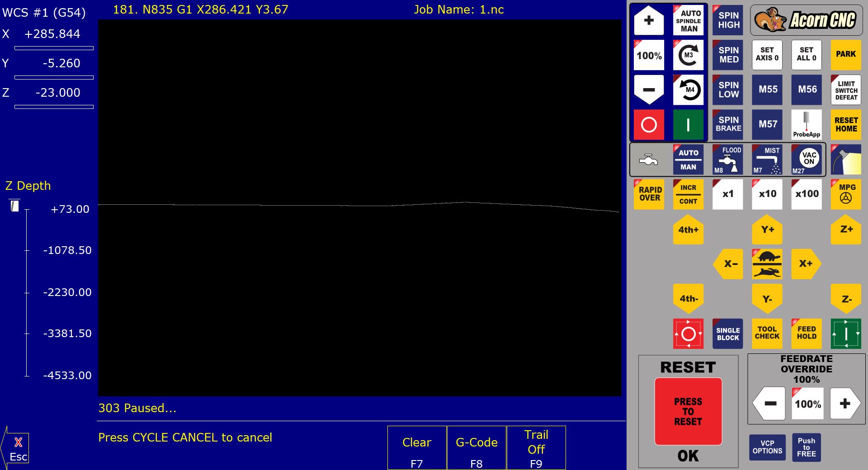Open the ProbeApp tool
868x470 pixels.
click(x=806, y=124)
